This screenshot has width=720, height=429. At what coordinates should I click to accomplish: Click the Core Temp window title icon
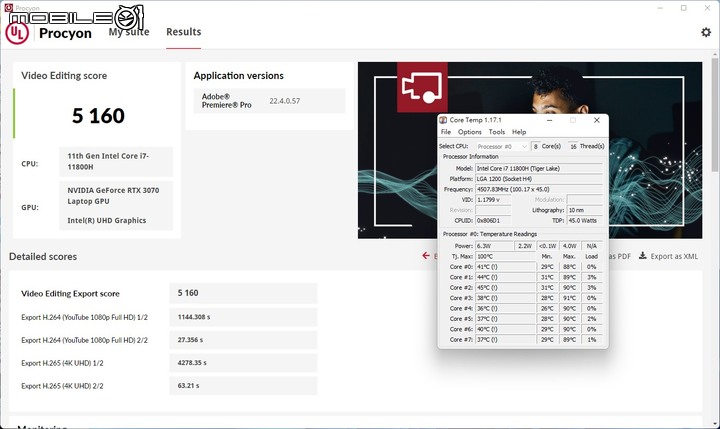[443, 120]
